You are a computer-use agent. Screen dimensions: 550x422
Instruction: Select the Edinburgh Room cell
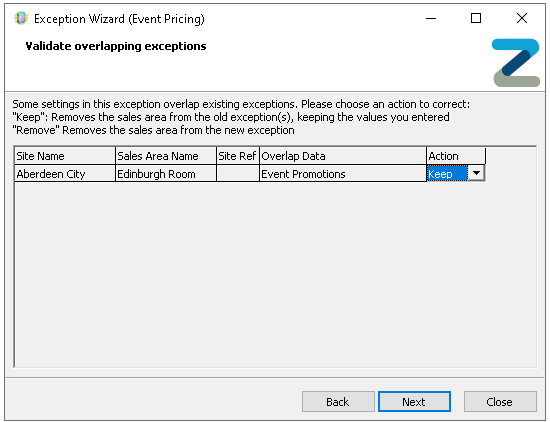166,173
